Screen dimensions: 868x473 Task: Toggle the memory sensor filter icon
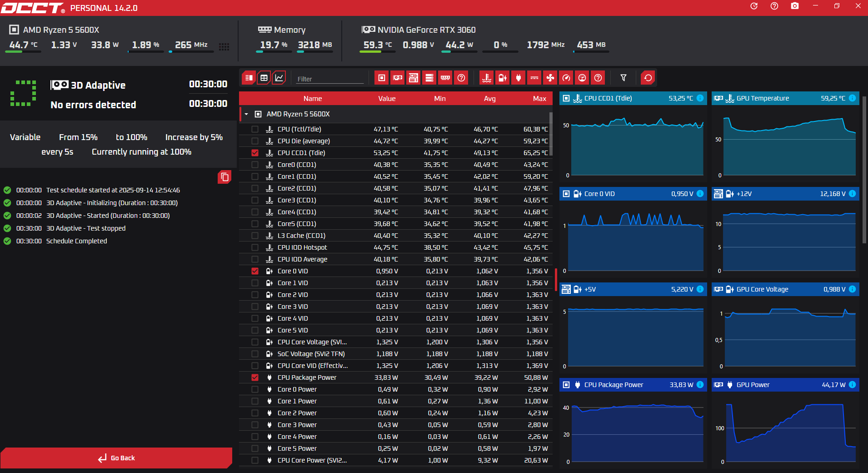click(445, 78)
